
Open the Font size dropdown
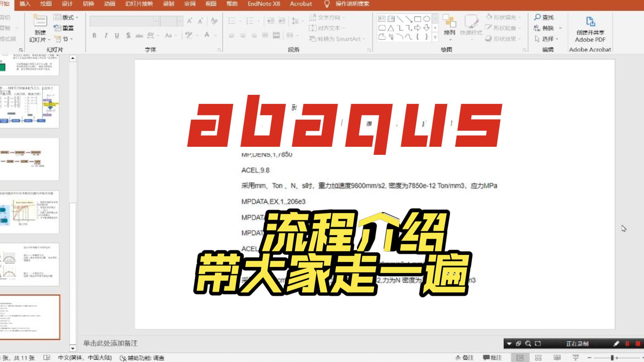(x=180, y=21)
